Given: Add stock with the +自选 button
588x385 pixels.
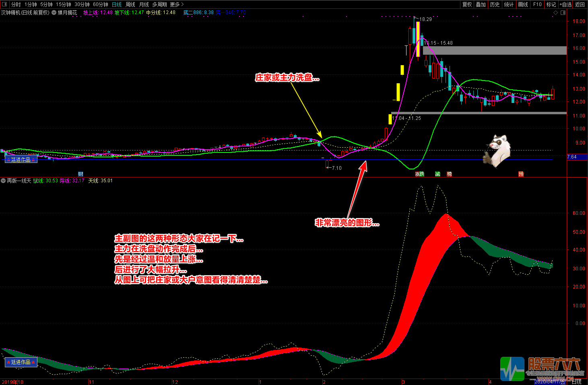Looking at the screenshot, I should pyautogui.click(x=565, y=4).
